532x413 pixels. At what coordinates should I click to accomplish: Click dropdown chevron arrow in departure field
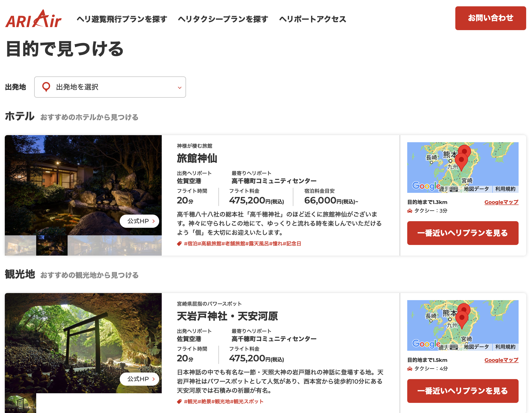click(179, 88)
